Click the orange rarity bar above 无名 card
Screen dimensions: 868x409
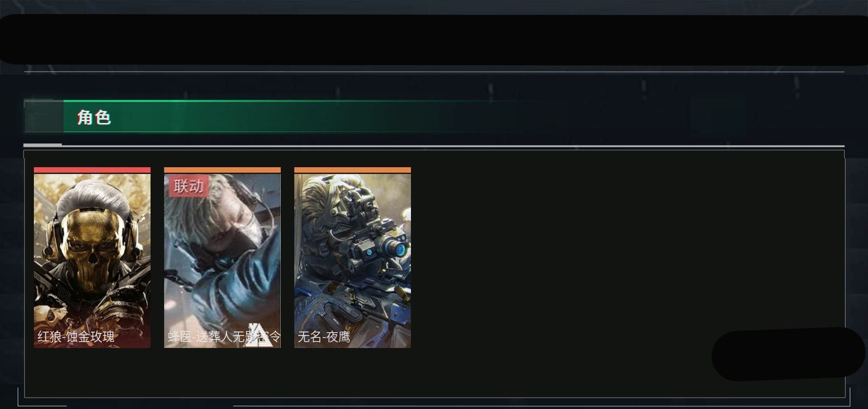353,170
